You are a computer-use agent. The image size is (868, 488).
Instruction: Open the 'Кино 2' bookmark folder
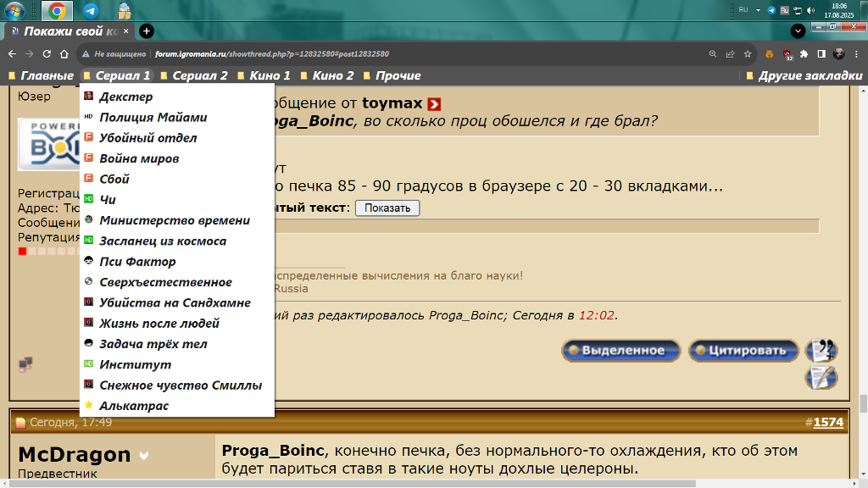pyautogui.click(x=326, y=75)
